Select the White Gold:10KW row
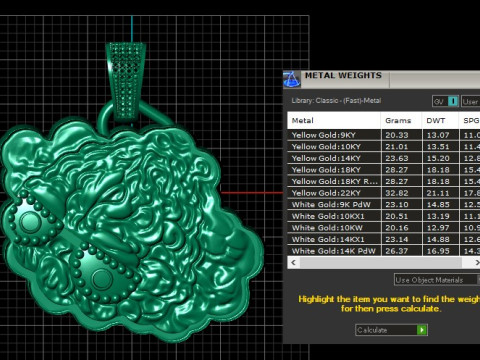The image size is (480, 360). pos(384,228)
